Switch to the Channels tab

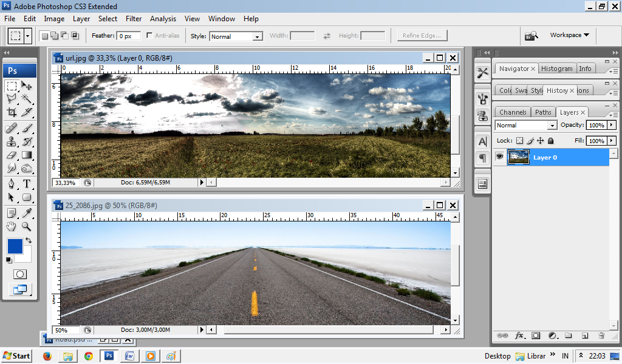(513, 112)
